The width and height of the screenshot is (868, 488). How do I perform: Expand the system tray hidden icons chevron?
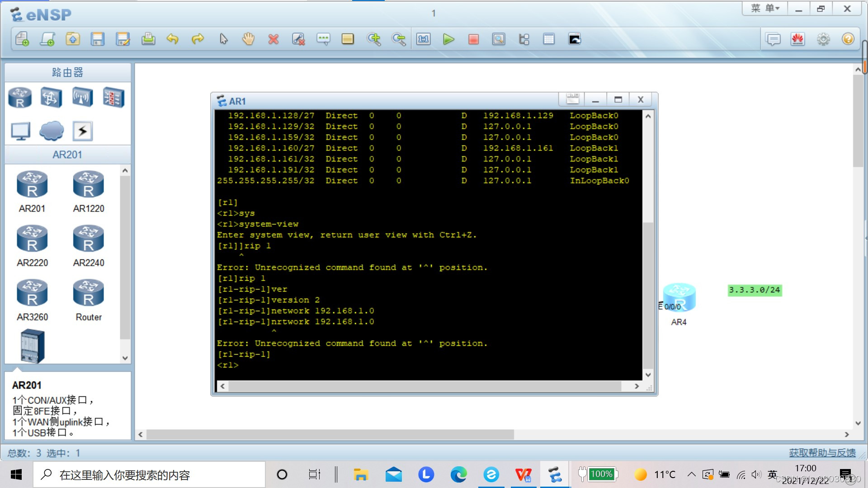point(691,474)
